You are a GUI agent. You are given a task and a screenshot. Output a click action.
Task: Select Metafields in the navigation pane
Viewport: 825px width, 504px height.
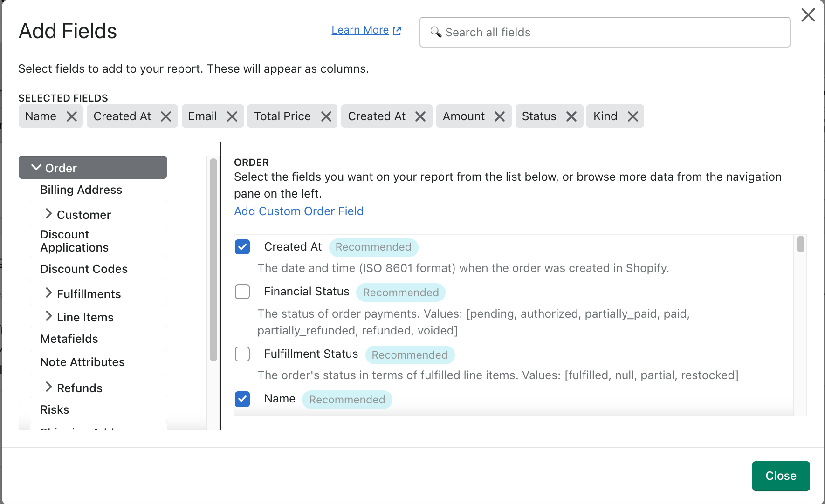[x=69, y=339]
